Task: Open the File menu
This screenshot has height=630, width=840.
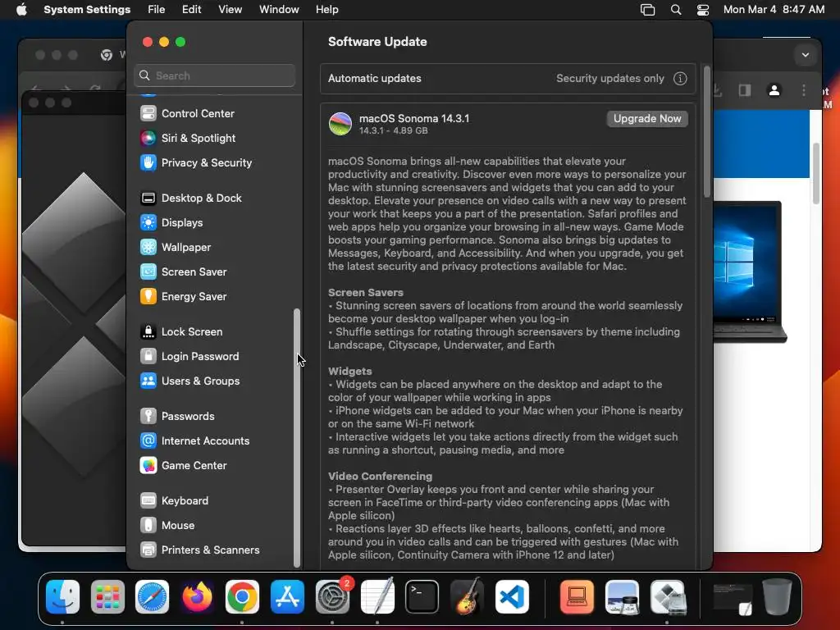Action: click(157, 10)
